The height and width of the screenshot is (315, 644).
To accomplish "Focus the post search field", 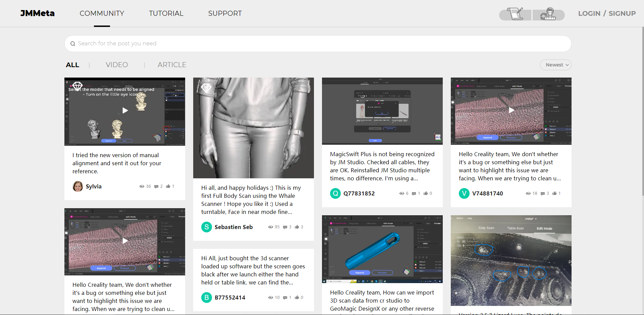I will click(x=318, y=44).
